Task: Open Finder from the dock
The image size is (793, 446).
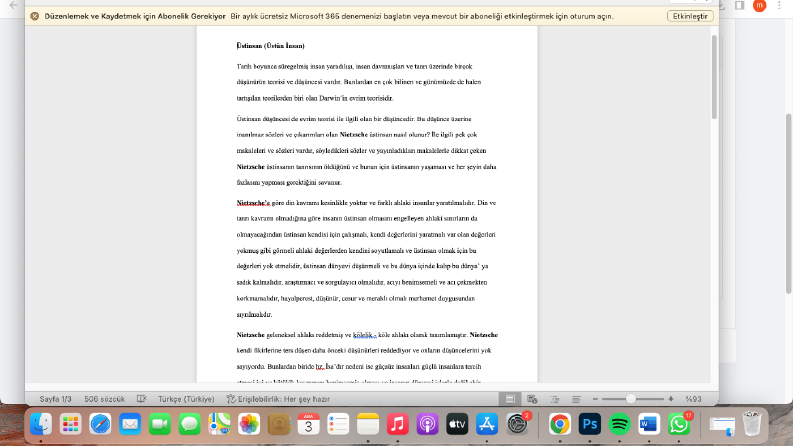Action: [40, 424]
